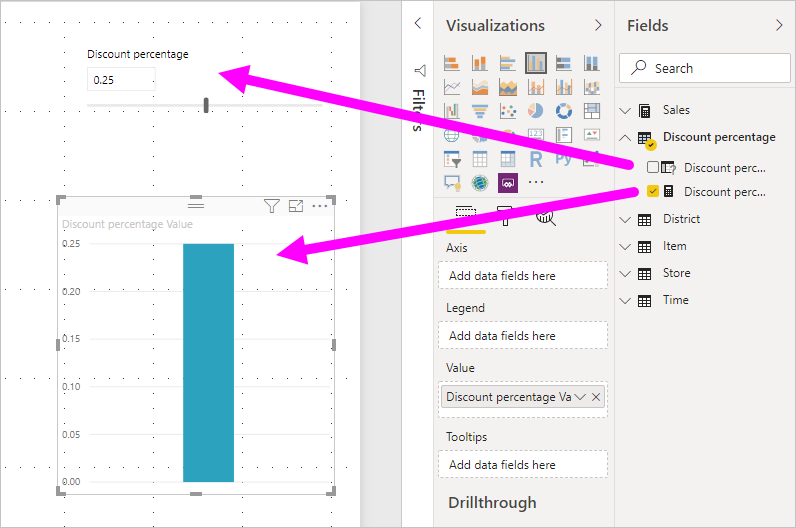Select the slicer visualization
Viewport: 796px width, 528px height.
(452, 159)
